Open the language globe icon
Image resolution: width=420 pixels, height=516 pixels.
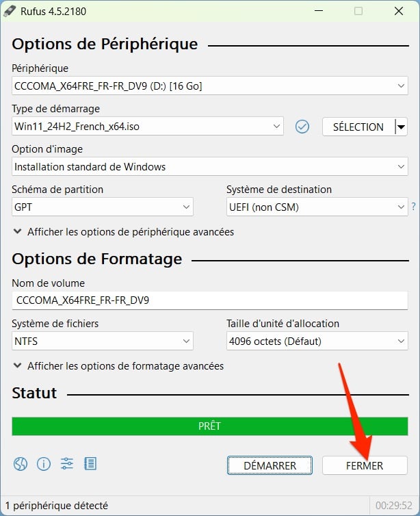[21, 464]
